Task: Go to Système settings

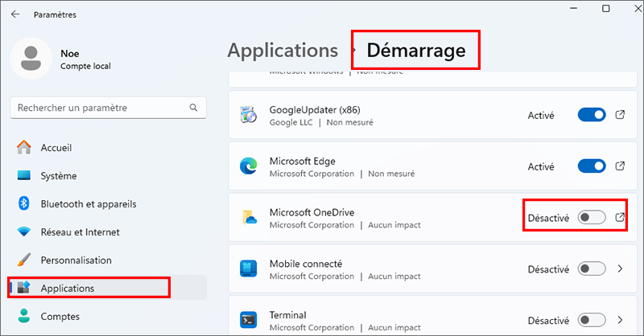Action: [108, 175]
